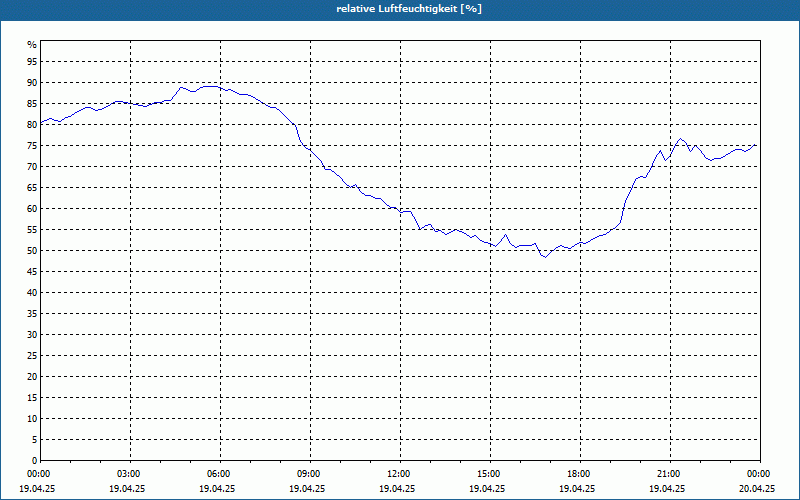The image size is (800, 500).
Task: Select '19.04.25' date under '12:00'
Action: (x=397, y=488)
